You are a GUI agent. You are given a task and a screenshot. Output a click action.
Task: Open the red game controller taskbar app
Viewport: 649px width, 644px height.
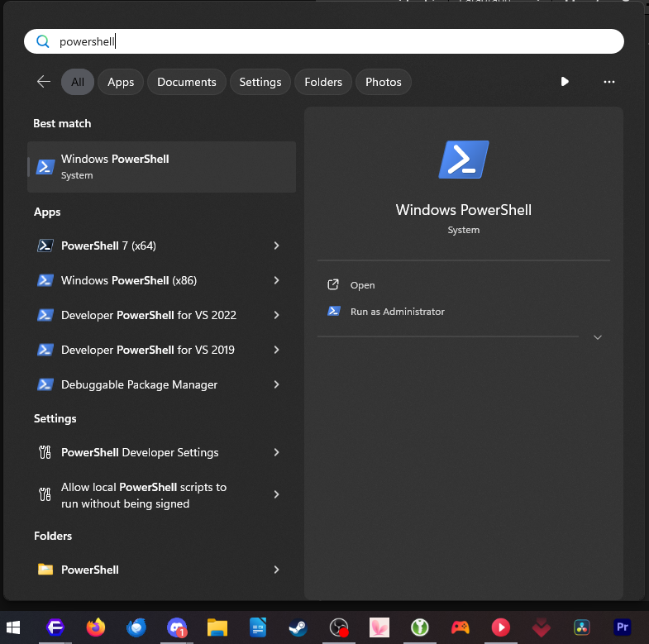point(461,627)
